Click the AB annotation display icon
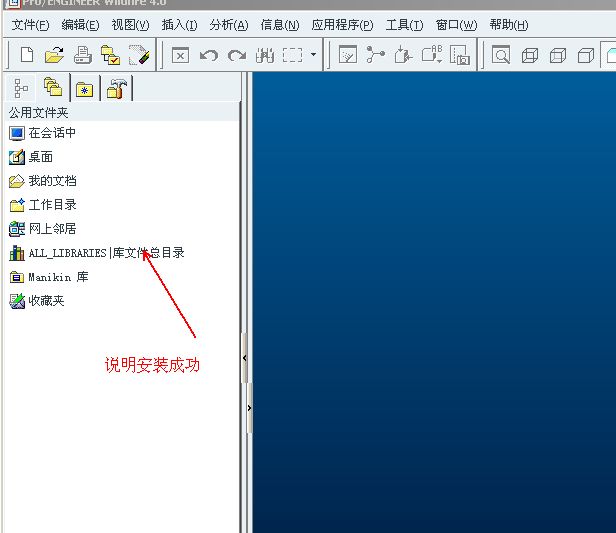Screen dimensions: 616x533 [432, 54]
